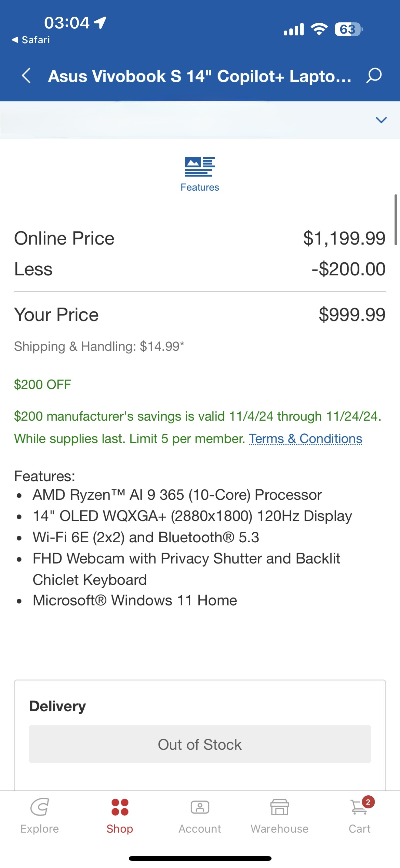This screenshot has height=868, width=400.
Task: Tap the Wi-Fi status icon
Action: point(319,29)
